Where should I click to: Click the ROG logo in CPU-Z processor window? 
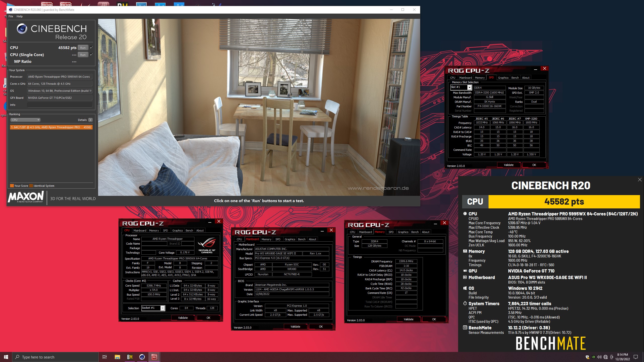pyautogui.click(x=207, y=245)
